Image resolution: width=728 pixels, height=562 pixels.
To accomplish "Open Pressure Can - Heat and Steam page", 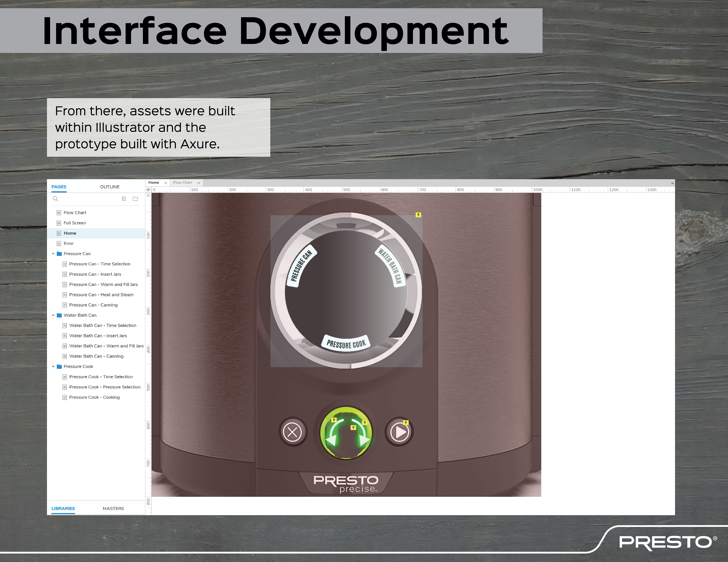I will [101, 295].
